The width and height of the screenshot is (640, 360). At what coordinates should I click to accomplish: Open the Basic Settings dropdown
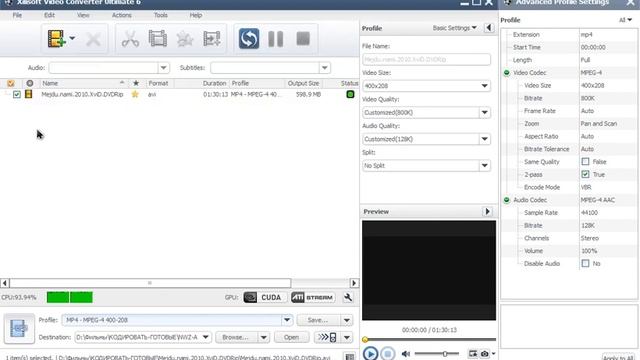(x=454, y=28)
